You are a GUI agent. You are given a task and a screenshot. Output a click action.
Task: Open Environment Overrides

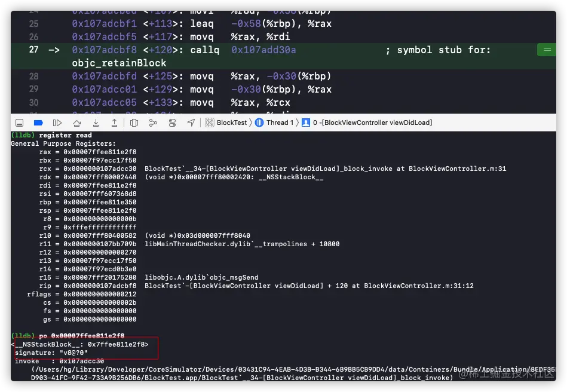click(172, 123)
